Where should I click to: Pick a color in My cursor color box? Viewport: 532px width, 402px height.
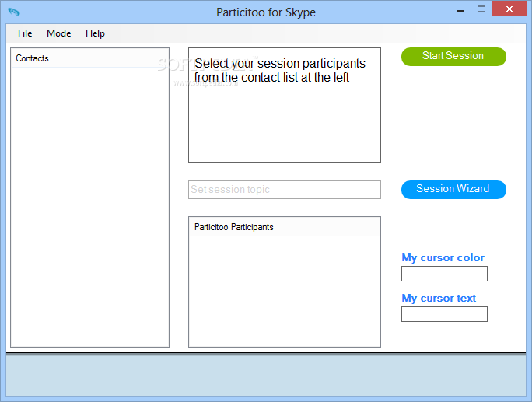[x=444, y=274]
